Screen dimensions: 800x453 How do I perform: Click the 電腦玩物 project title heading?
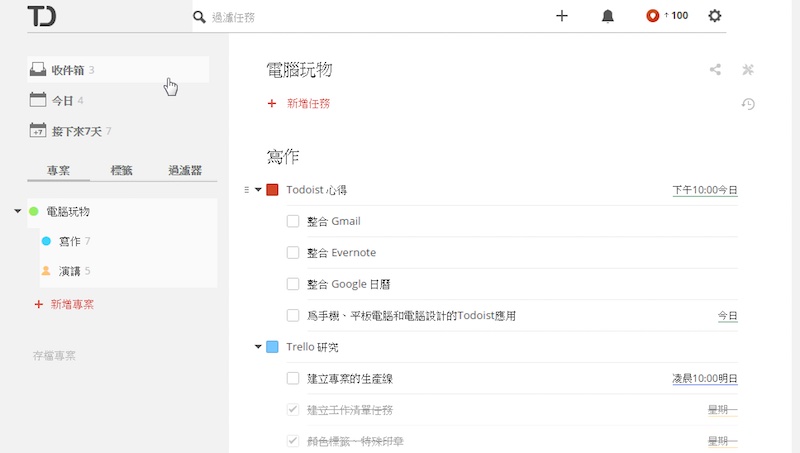click(299, 70)
